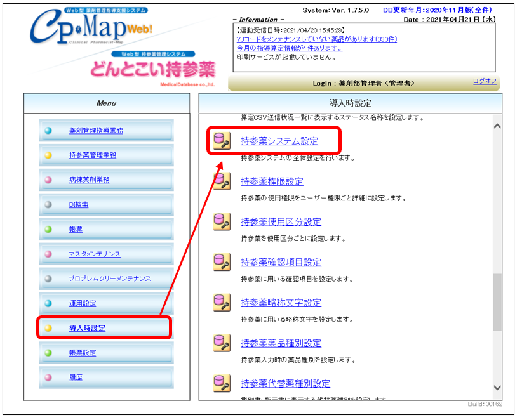Click the DB更新年月 version link
Image resolution: width=522 pixels, height=420 pixels.
click(437, 10)
